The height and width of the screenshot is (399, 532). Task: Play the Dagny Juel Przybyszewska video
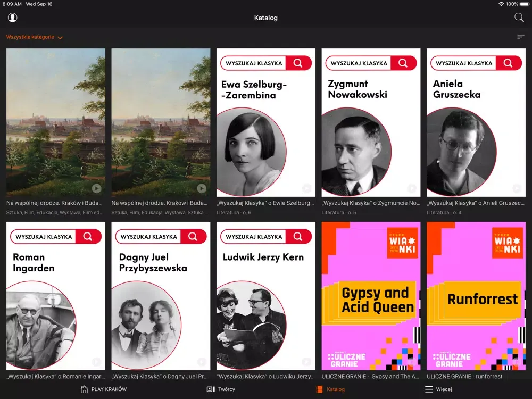[202, 362]
